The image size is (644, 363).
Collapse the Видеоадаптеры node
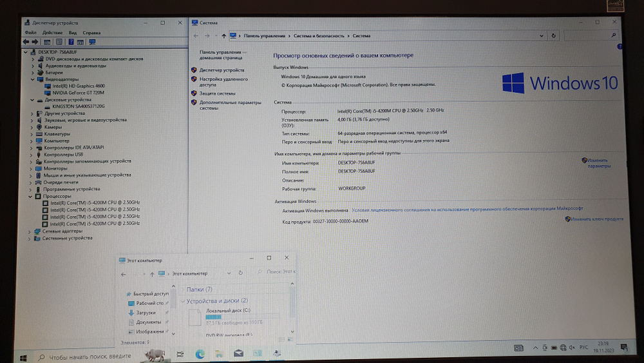point(32,79)
